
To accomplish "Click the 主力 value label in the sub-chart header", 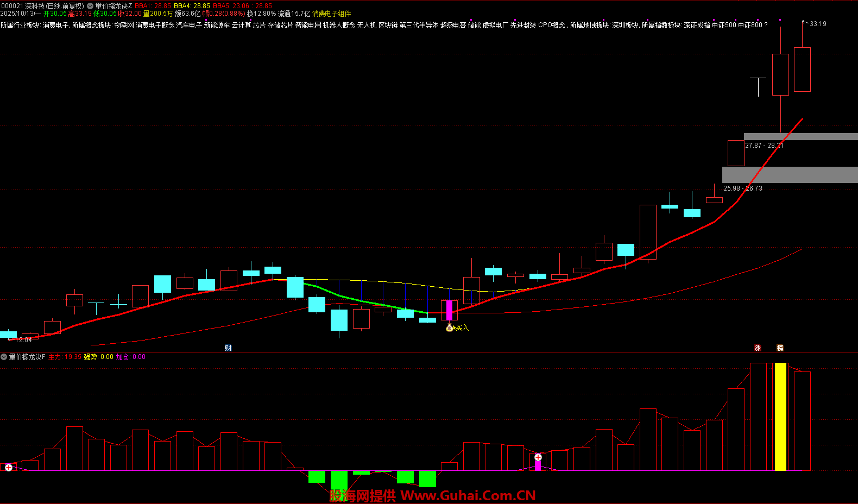I will tap(65, 357).
